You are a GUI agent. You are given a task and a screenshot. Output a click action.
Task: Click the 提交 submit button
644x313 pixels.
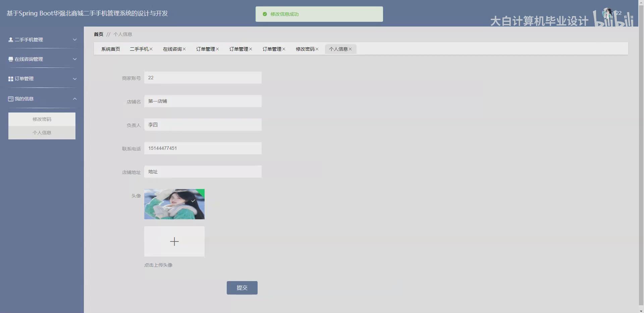pos(242,287)
